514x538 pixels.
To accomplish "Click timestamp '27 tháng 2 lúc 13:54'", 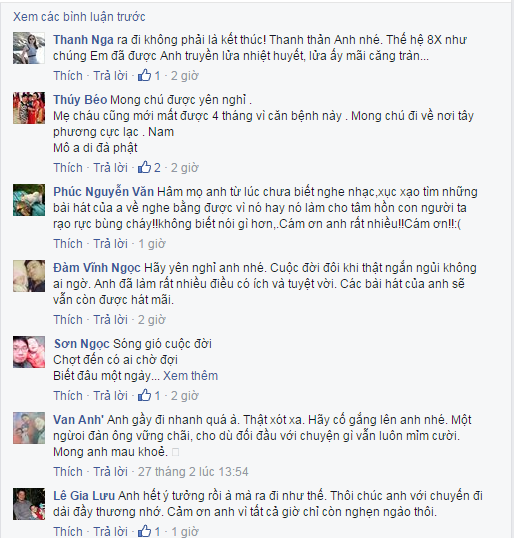I will [x=193, y=471].
